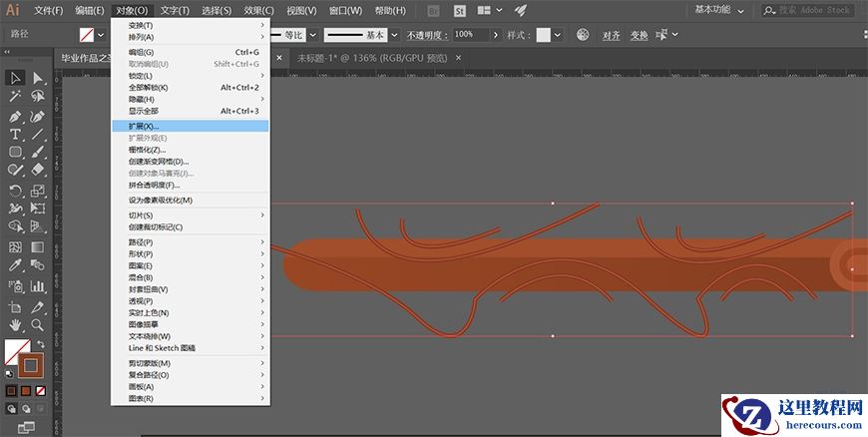Click the brown stroke color swatch
The width and height of the screenshot is (868, 437).
(x=32, y=365)
